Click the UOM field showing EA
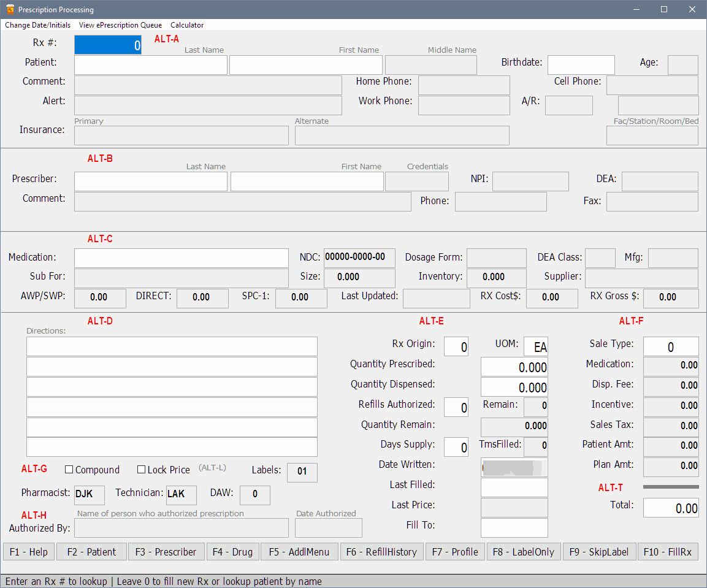Image resolution: width=707 pixels, height=588 pixels. tap(536, 346)
